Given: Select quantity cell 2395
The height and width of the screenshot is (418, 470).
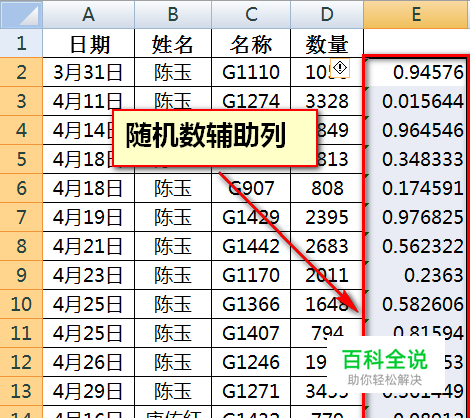Looking at the screenshot, I should coord(327,217).
